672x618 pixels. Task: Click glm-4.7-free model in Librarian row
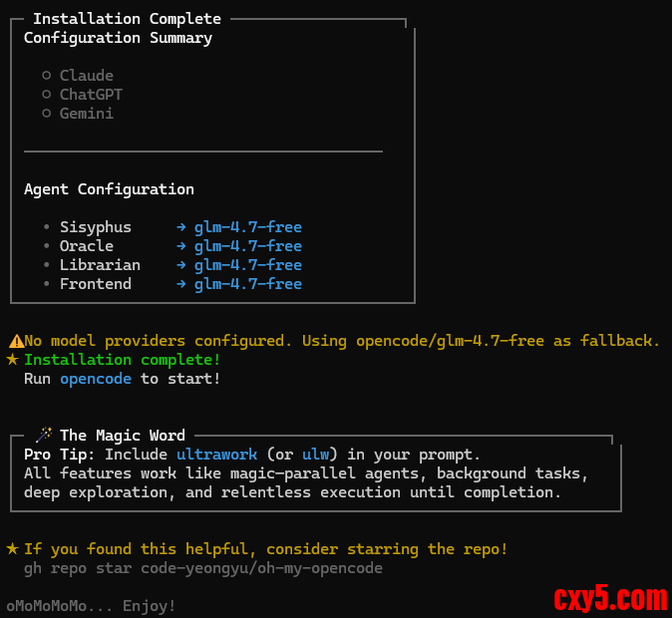coord(248,265)
